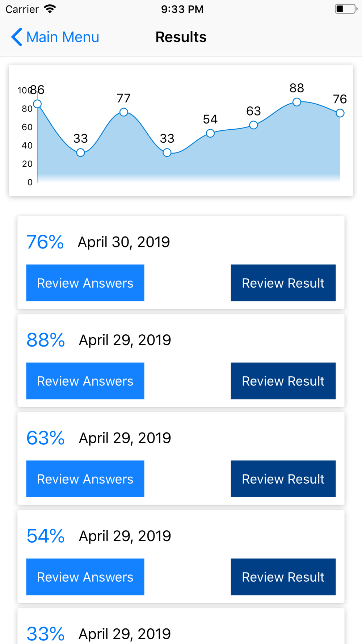The width and height of the screenshot is (362, 644).
Task: Review Answers for the 54% result
Action: (85, 577)
